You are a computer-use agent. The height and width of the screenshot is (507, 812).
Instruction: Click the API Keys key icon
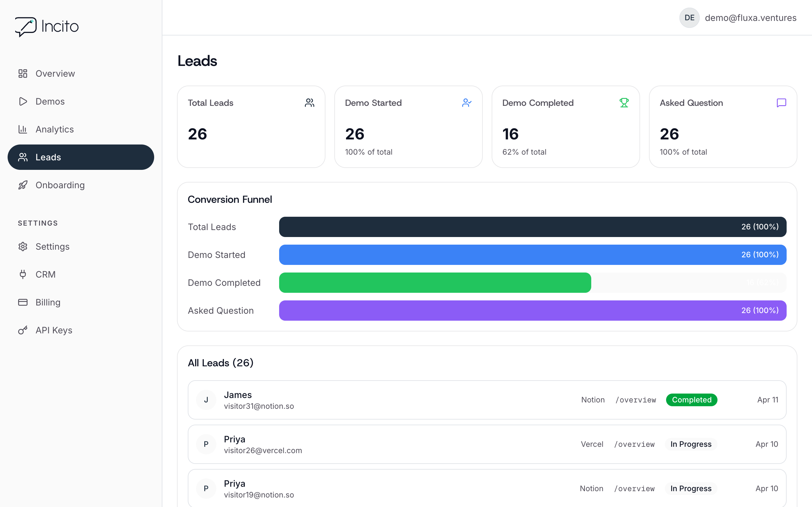point(23,330)
